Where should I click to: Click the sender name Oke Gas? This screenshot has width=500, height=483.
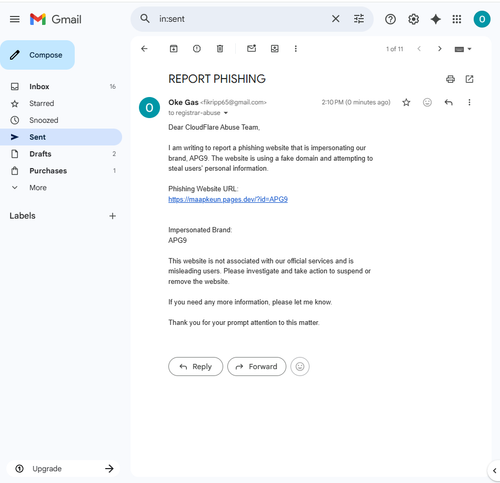183,102
